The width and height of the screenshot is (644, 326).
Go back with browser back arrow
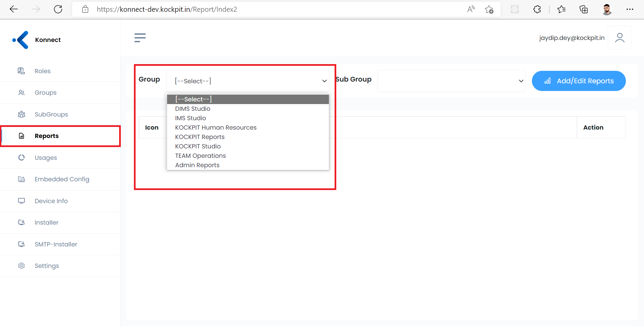pyautogui.click(x=14, y=9)
